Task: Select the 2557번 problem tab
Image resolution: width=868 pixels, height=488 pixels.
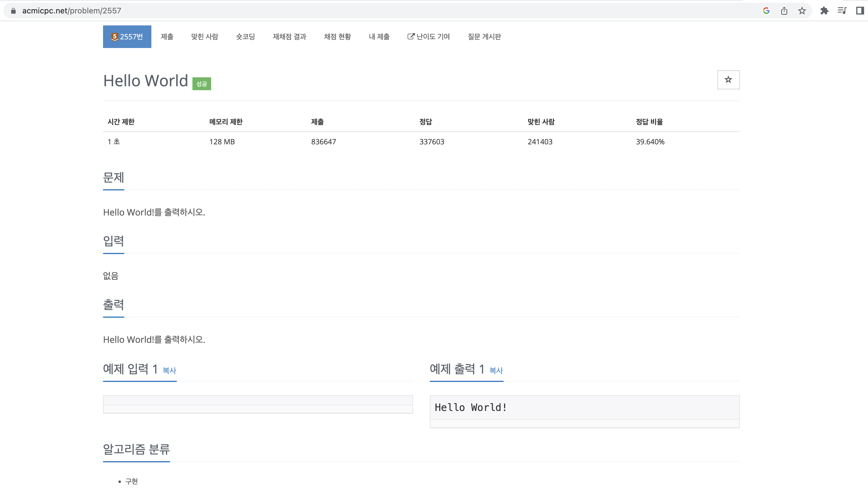Action: point(132,37)
